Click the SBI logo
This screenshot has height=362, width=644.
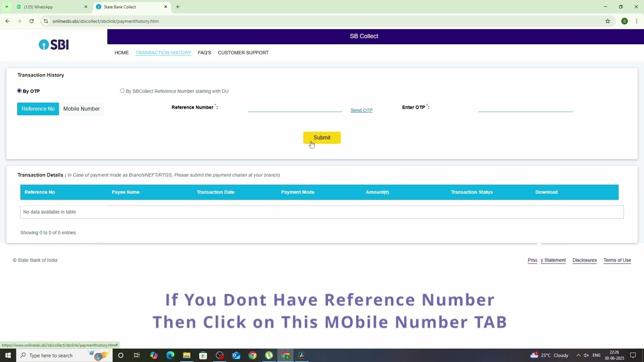53,45
